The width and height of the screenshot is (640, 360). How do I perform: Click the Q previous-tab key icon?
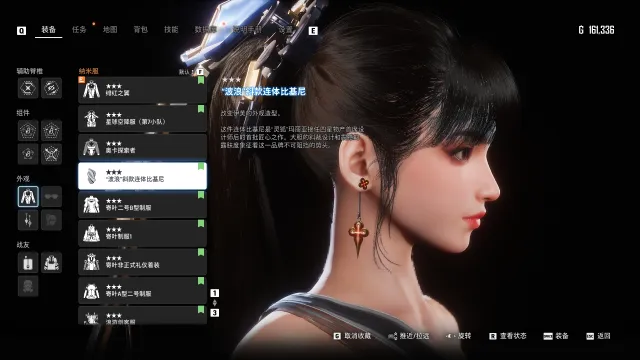(21, 31)
